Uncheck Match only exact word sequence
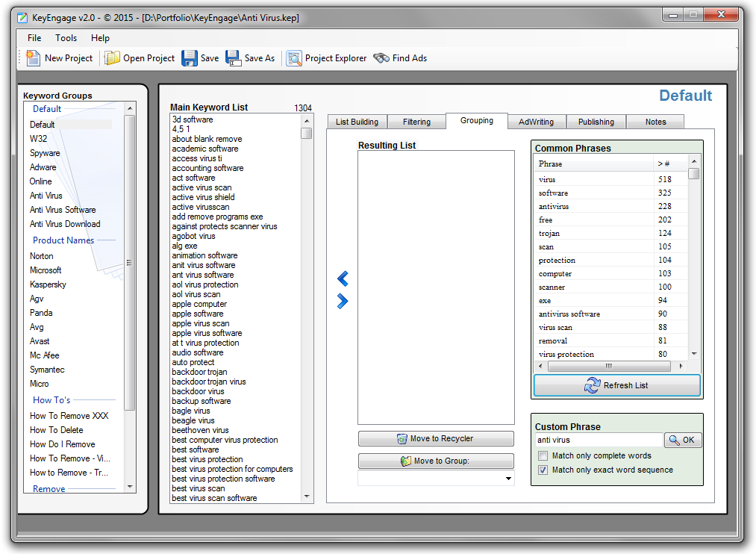Image resolution: width=756 pixels, height=554 pixels. point(543,470)
